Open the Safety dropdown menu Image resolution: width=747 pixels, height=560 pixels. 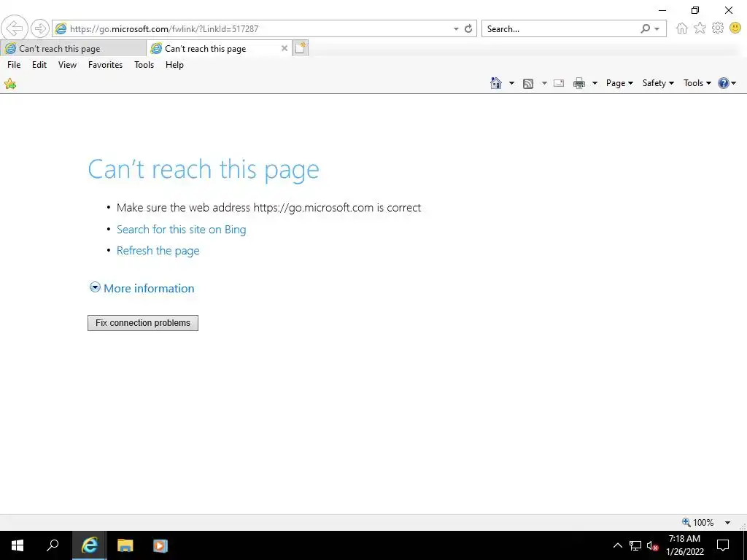[x=658, y=83]
